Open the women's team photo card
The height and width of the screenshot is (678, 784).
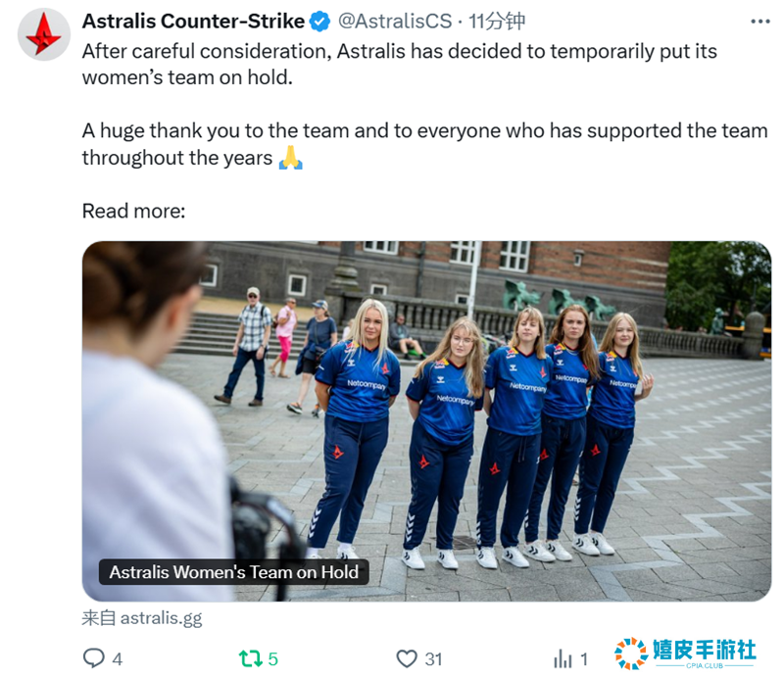[426, 421]
